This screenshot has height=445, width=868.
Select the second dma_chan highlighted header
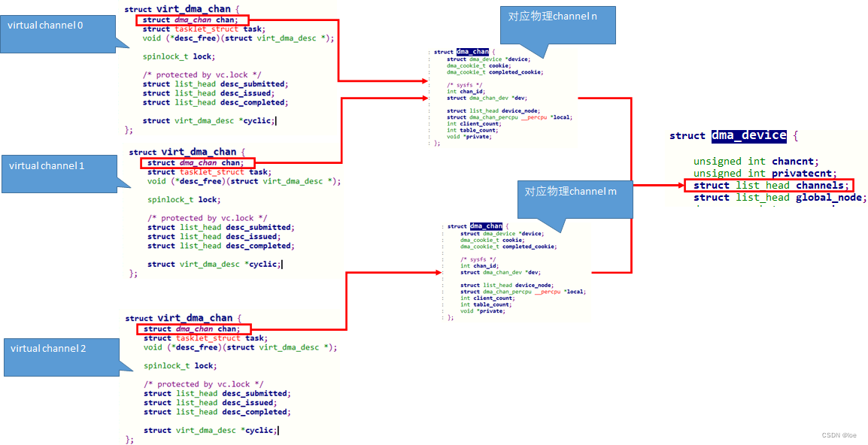(x=484, y=226)
